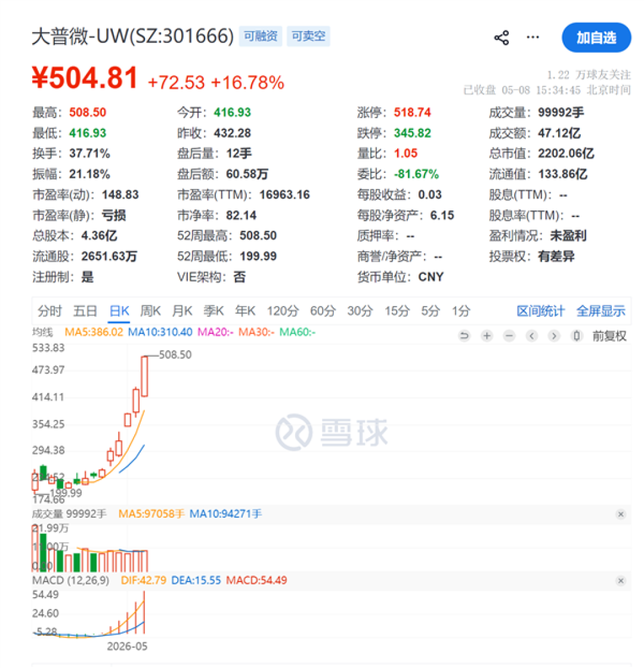Image resolution: width=644 pixels, height=668 pixels.
Task: Click the MACD (12,26,9) label
Action: point(71,581)
